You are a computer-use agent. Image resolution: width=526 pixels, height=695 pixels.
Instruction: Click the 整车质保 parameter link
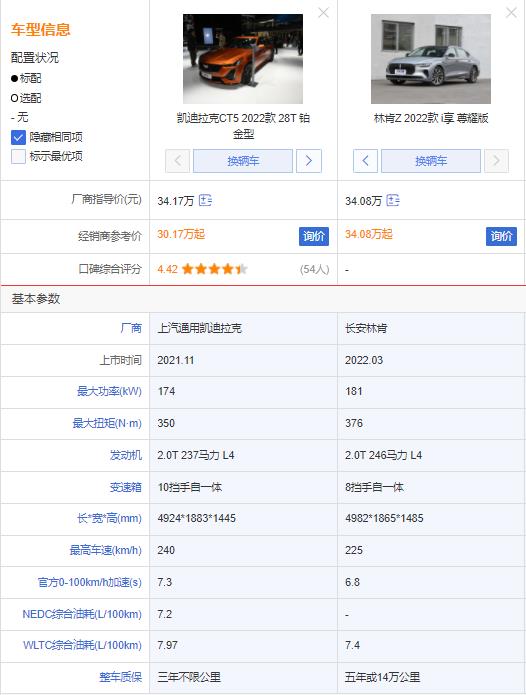(x=121, y=677)
